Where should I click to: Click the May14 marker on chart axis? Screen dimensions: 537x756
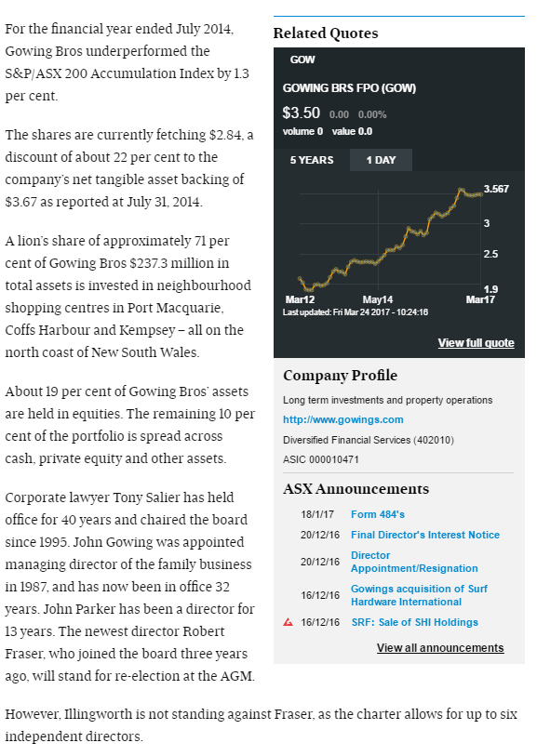(x=378, y=299)
